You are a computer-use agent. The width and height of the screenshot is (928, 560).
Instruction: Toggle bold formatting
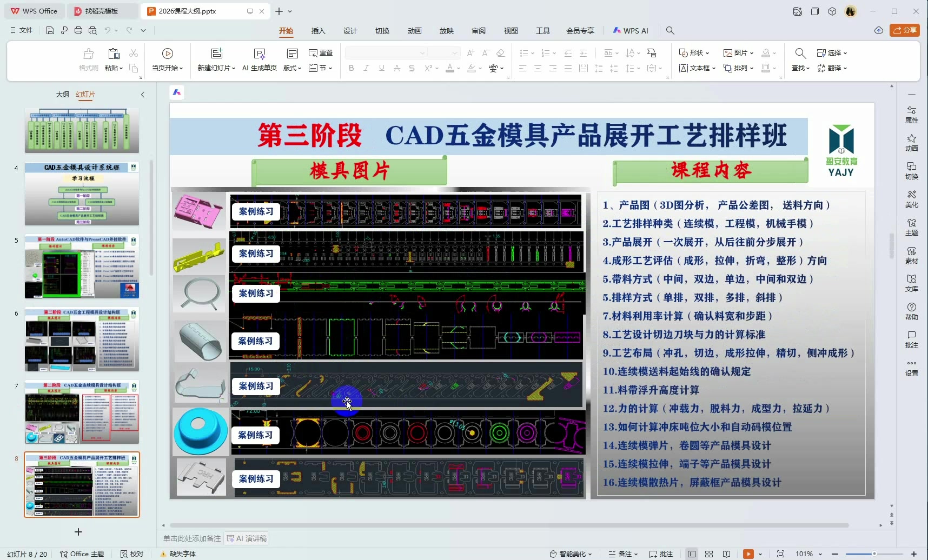351,68
